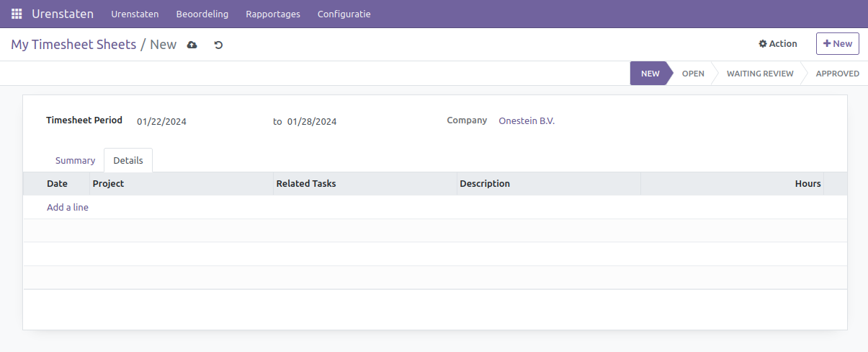Select the Details tab
The image size is (868, 352).
128,160
